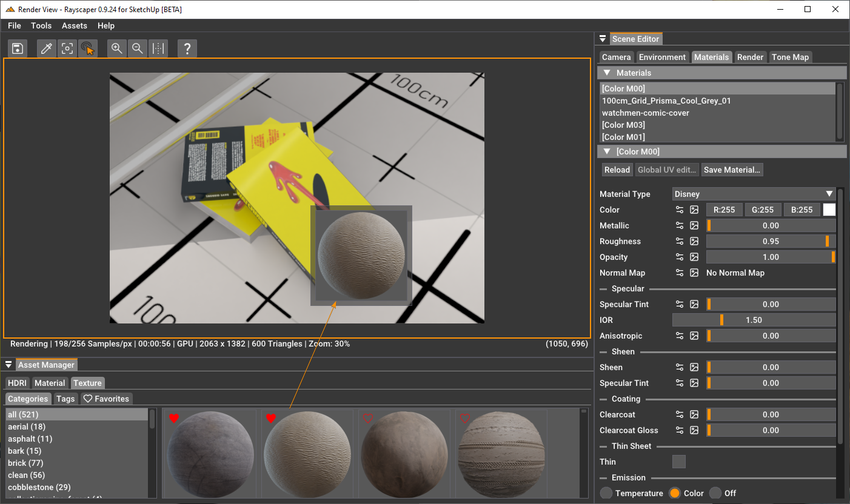Click the Opacity row texture image icon
Image resolution: width=850 pixels, height=504 pixels.
(694, 257)
